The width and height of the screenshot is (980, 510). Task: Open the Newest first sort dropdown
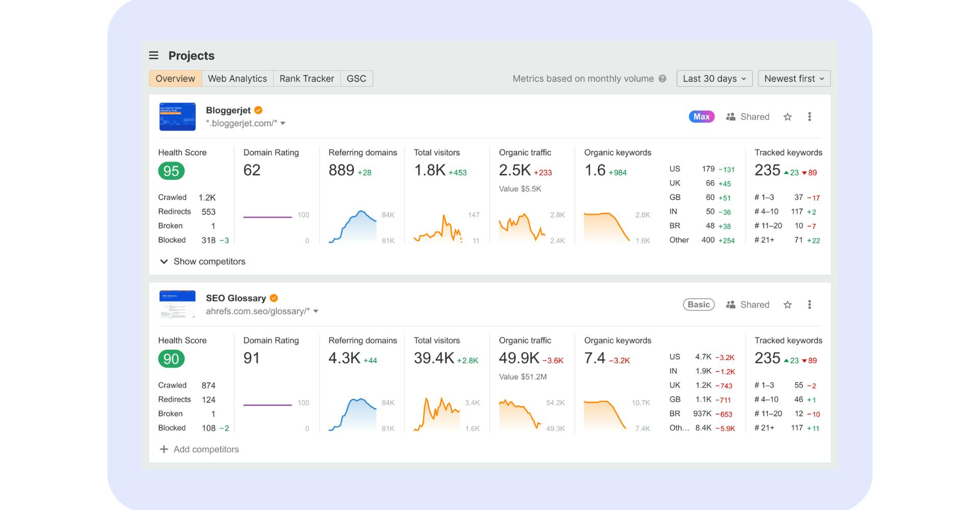(x=794, y=79)
